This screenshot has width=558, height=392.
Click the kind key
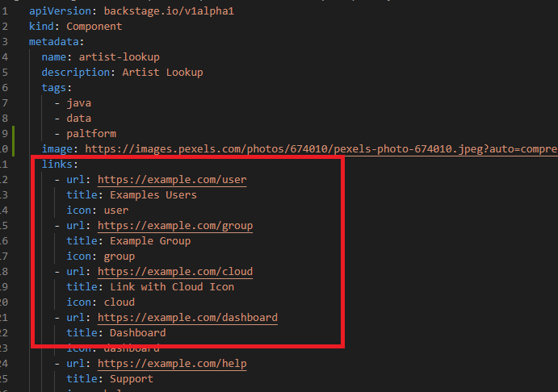[42, 27]
